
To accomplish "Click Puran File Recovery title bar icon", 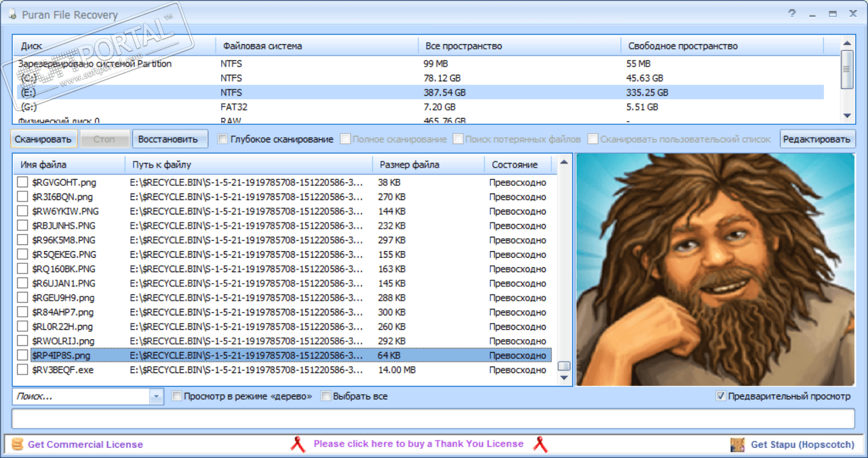I will (11, 14).
